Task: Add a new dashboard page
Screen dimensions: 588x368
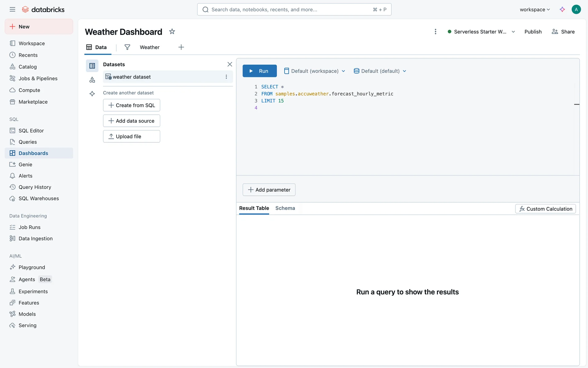Action: (181, 47)
